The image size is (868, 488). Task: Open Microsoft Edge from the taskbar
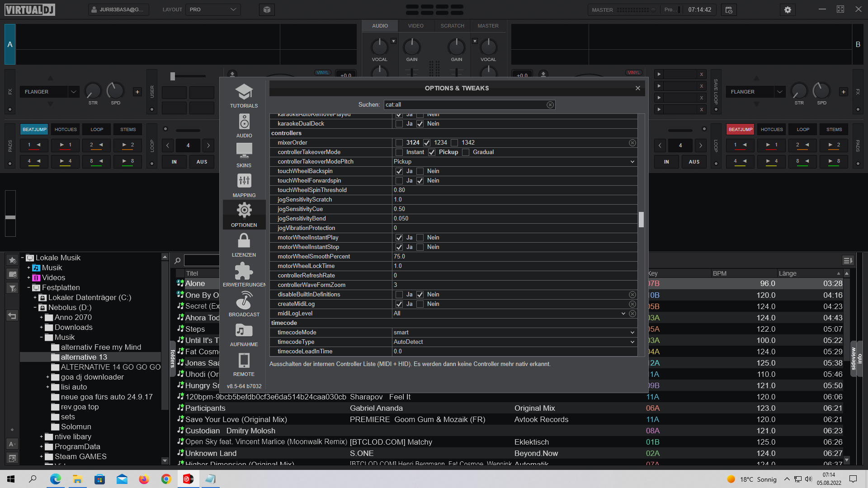55,479
